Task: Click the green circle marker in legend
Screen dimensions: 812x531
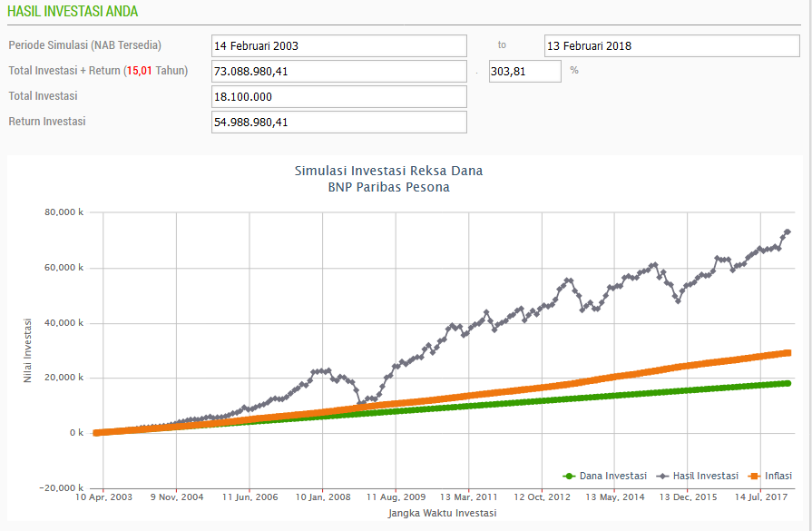Action: tap(570, 476)
